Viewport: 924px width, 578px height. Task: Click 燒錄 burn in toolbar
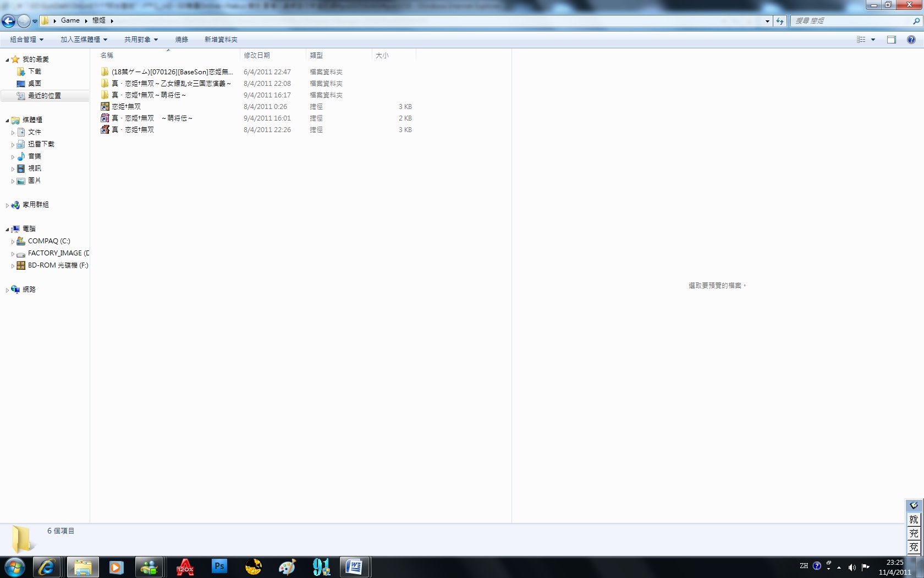pyautogui.click(x=182, y=40)
